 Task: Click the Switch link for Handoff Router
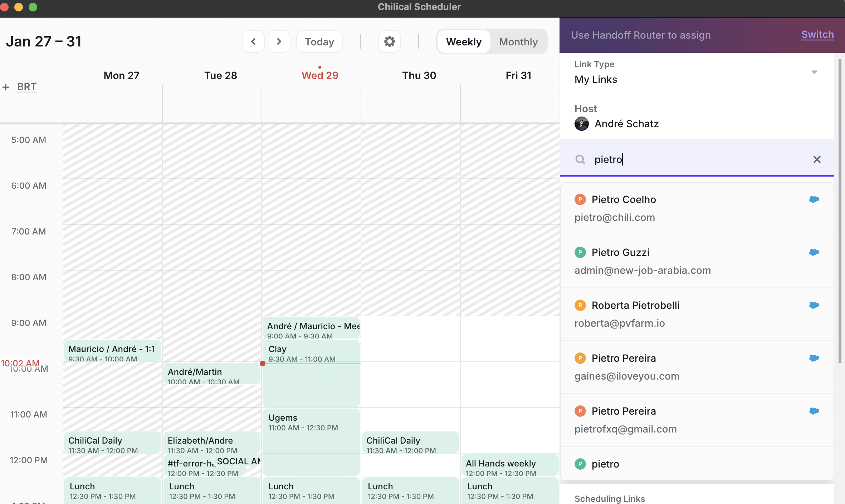[x=817, y=35]
